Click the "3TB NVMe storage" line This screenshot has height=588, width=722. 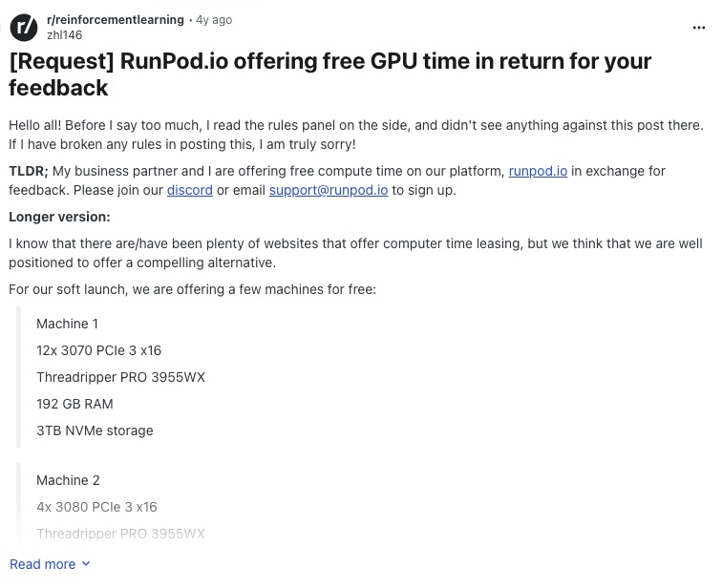[x=95, y=430]
